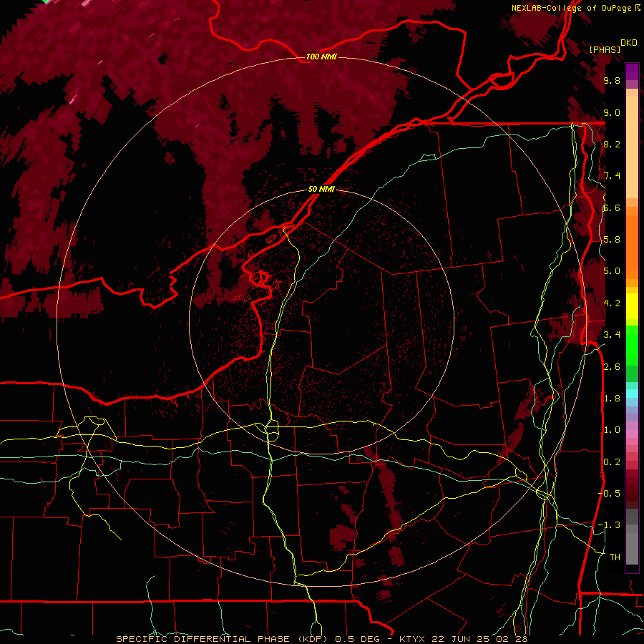Screen dimensions: 644x644
Task: Click the 0.2 scale value
Action: click(x=612, y=462)
